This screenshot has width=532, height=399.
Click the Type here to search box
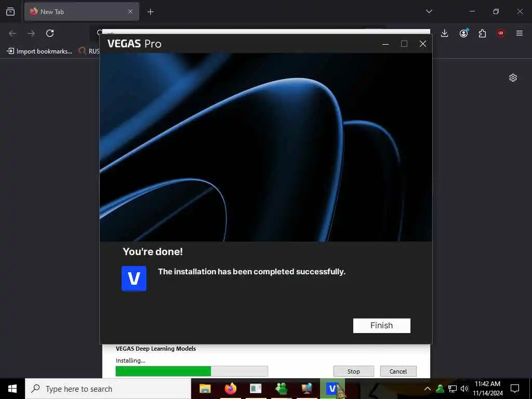(x=108, y=389)
